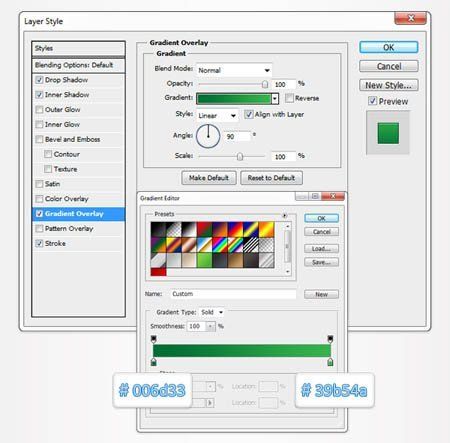Select the right opacity stop
The width and height of the screenshot is (450, 443).
330,339
